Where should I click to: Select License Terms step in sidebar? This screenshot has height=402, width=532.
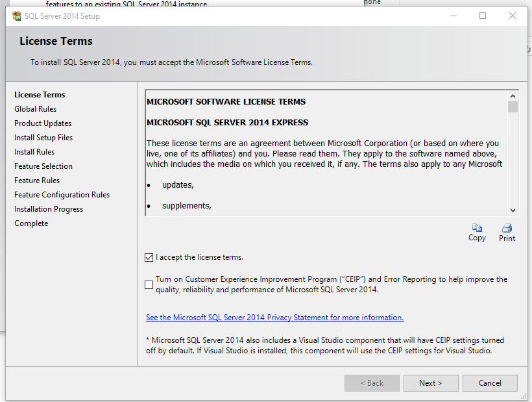[40, 95]
